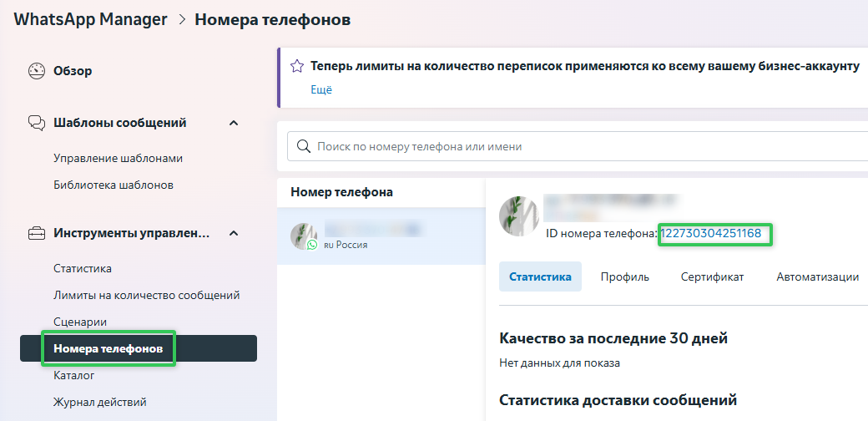868x421 pixels.
Task: Click the star icon in the banner
Action: click(296, 66)
